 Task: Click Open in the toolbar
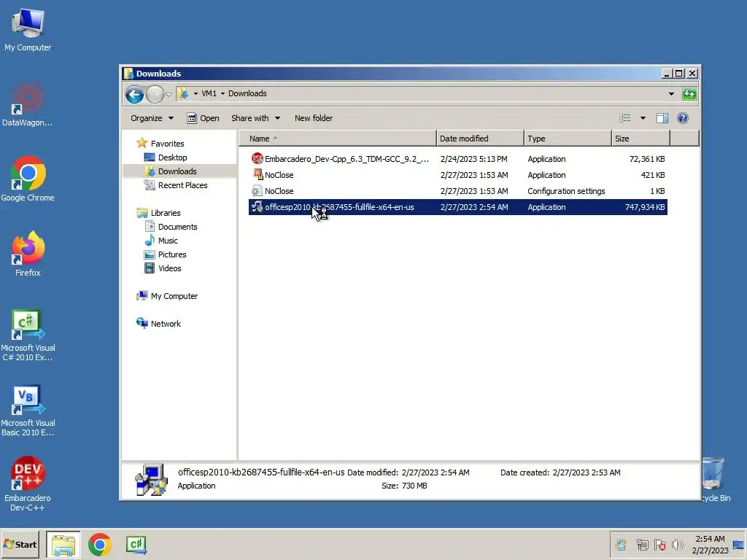click(203, 118)
